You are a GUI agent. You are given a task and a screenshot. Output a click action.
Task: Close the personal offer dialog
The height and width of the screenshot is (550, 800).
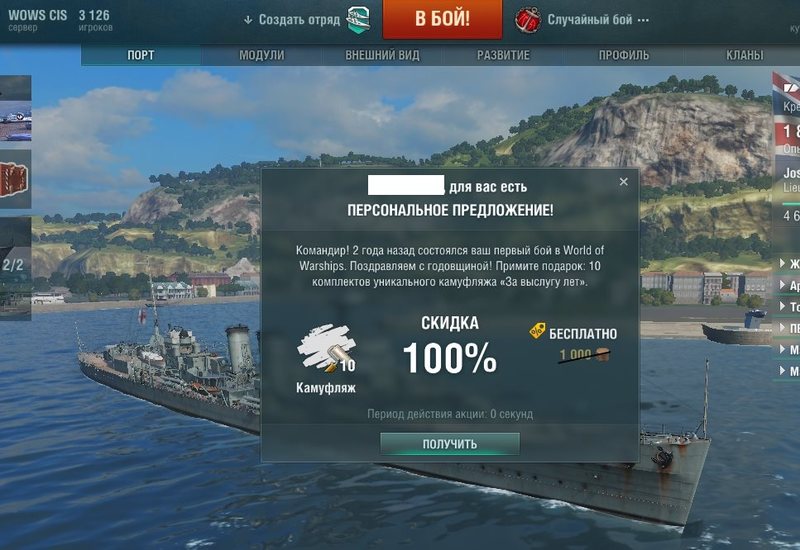(623, 182)
